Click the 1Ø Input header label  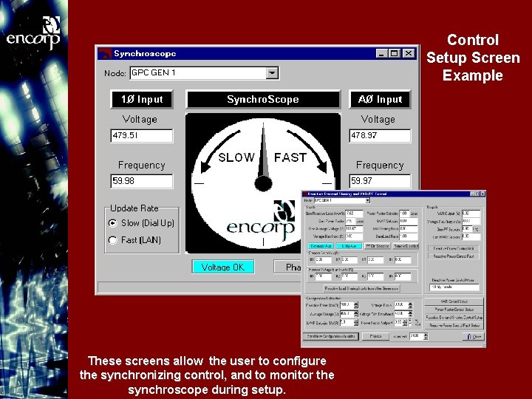pyautogui.click(x=142, y=100)
